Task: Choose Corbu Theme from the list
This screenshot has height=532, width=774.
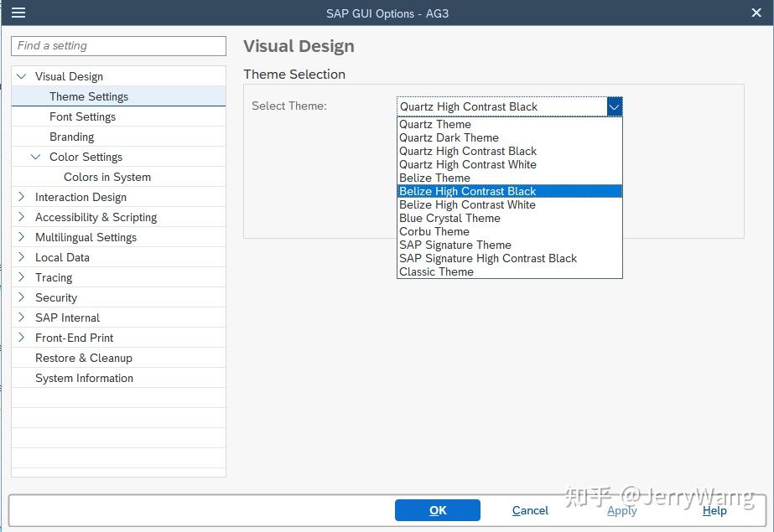Action: pos(509,231)
